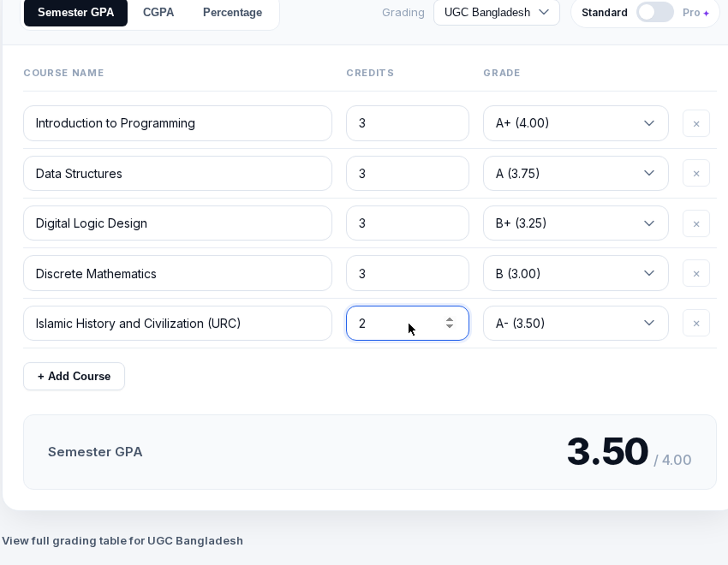The image size is (728, 565).
Task: Focus credits field for Discrete Mathematics
Action: pyautogui.click(x=407, y=273)
